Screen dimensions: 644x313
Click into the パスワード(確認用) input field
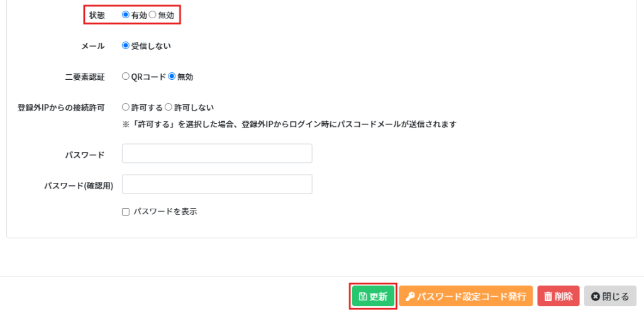tap(217, 184)
